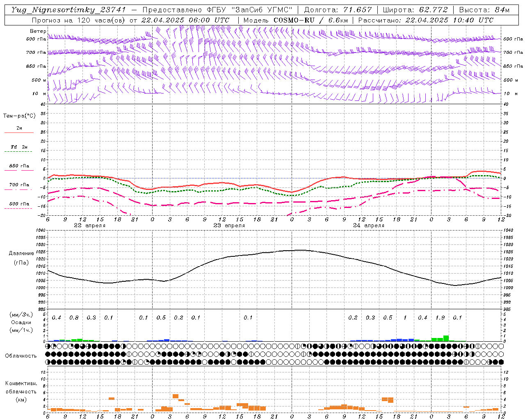The height and width of the screenshot is (420, 525).
Task: Click the station title Yug_Nignesortimky_23741
Action: (x=68, y=10)
